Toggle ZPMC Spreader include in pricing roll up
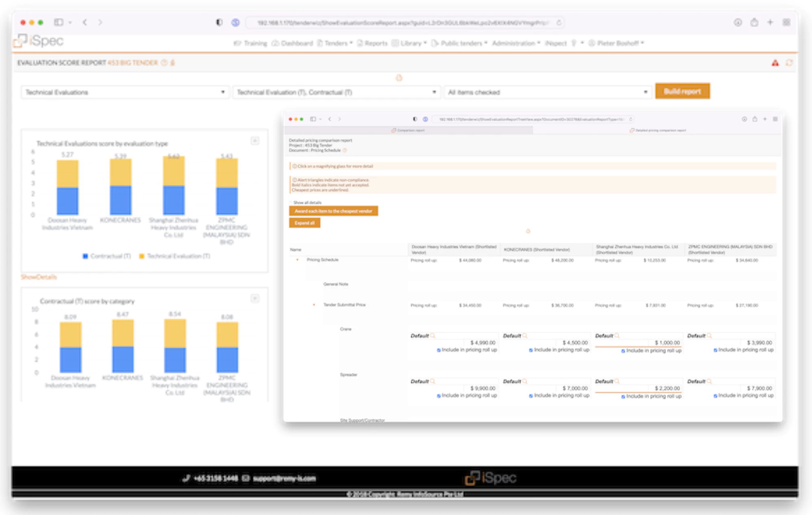 tap(715, 396)
